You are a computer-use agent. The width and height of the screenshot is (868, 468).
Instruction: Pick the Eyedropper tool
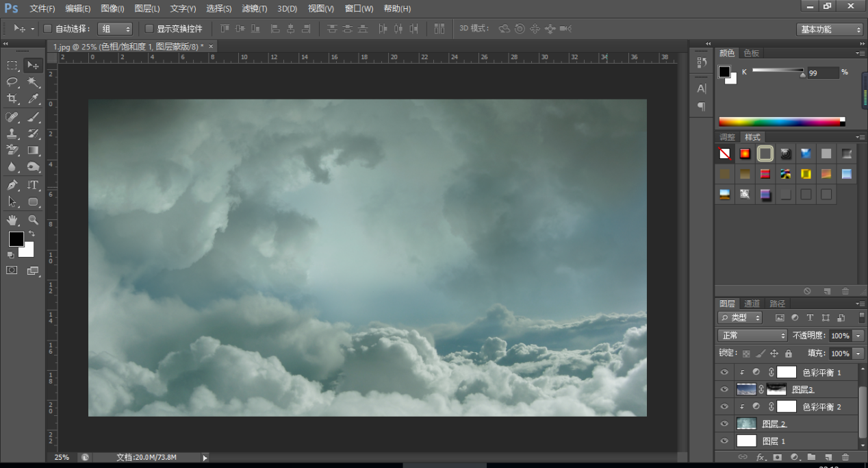(x=33, y=99)
